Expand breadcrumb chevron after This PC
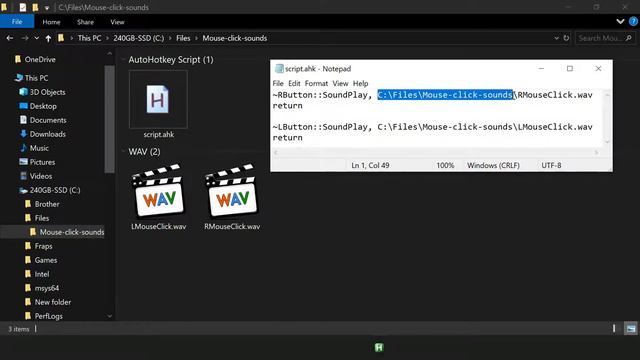 pos(108,38)
